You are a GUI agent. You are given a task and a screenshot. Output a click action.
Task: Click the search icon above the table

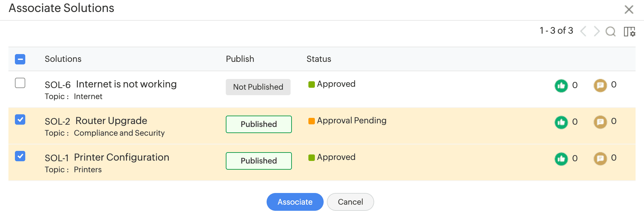point(610,31)
